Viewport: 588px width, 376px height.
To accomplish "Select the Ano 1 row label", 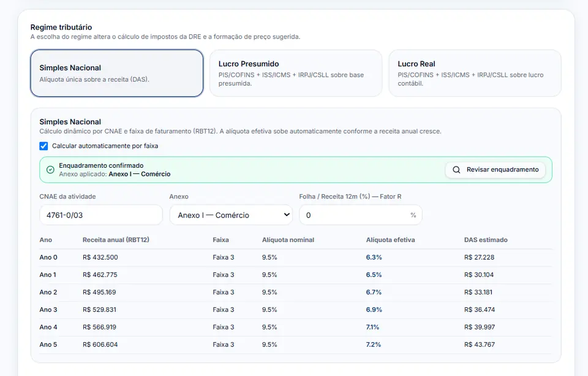I will coord(48,275).
